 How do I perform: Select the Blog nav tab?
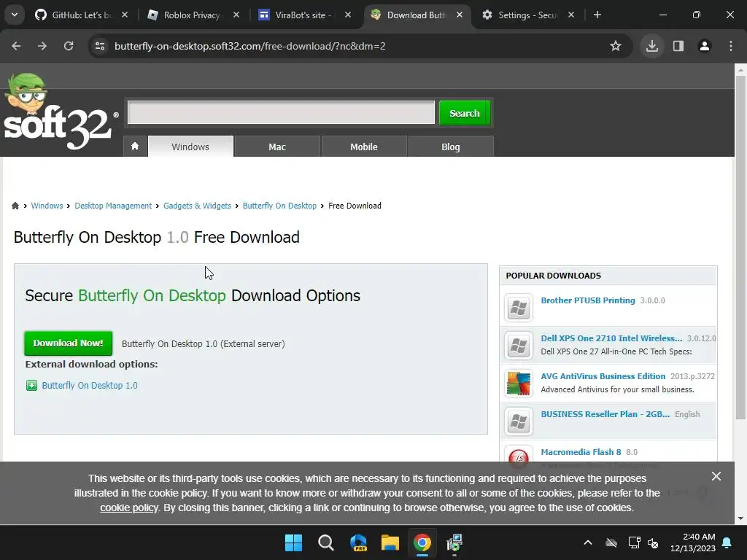point(451,146)
